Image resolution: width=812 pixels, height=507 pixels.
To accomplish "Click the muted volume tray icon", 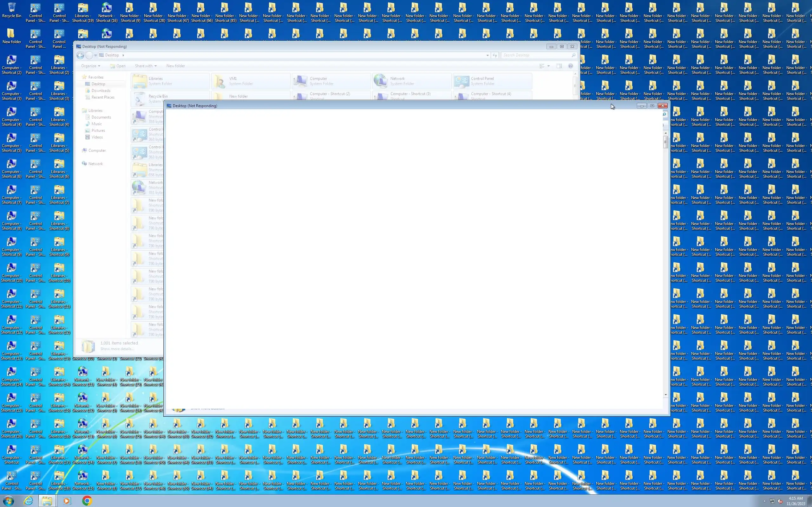I will tap(780, 501).
